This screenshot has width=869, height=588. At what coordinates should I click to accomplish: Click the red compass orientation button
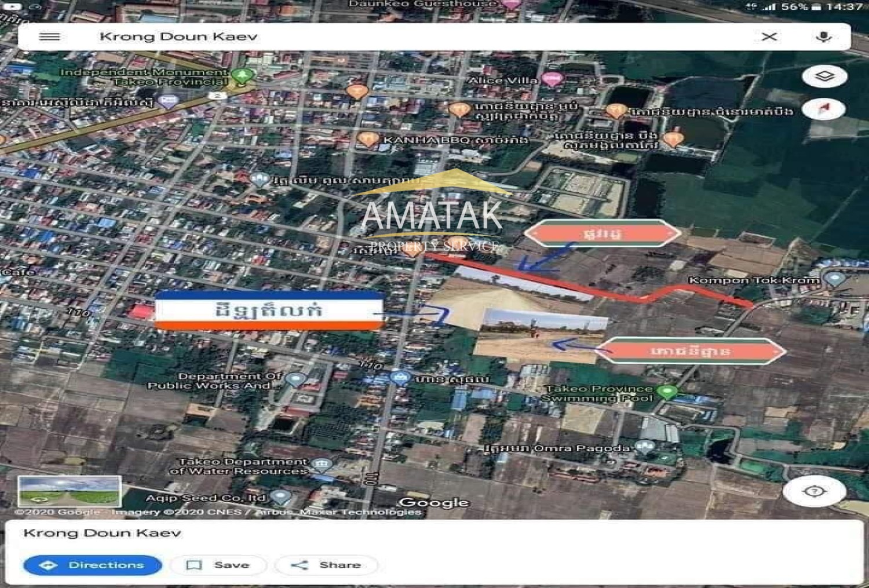click(x=824, y=109)
